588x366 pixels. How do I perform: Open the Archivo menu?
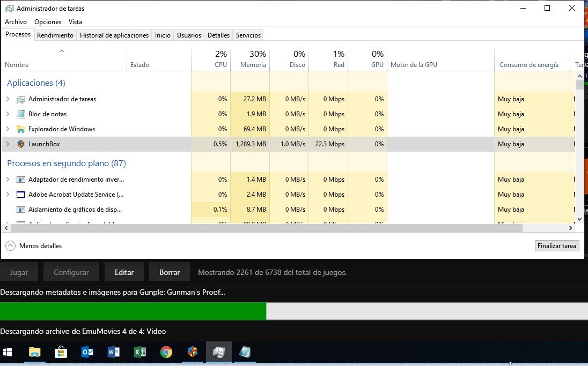tap(16, 22)
